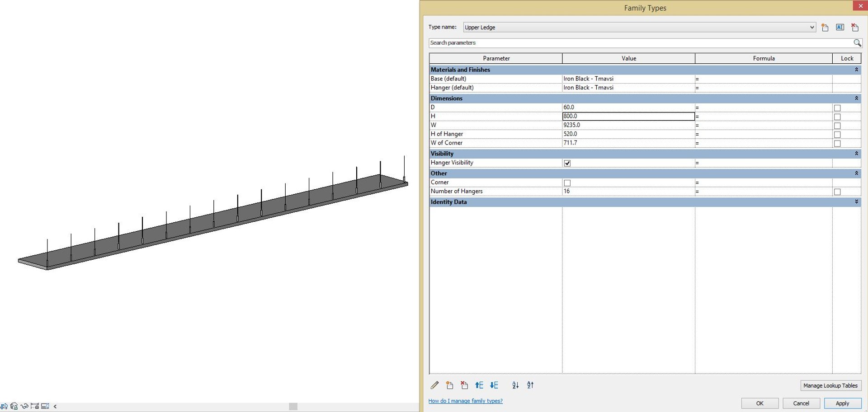Click the Hanger material value Iron Black - Tmavsi

click(628, 88)
